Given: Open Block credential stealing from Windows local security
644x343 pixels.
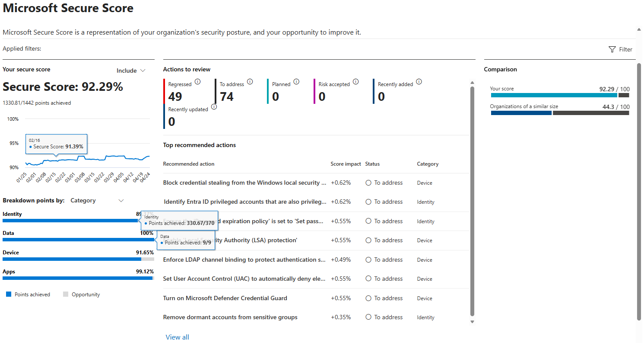Looking at the screenshot, I should tap(244, 183).
